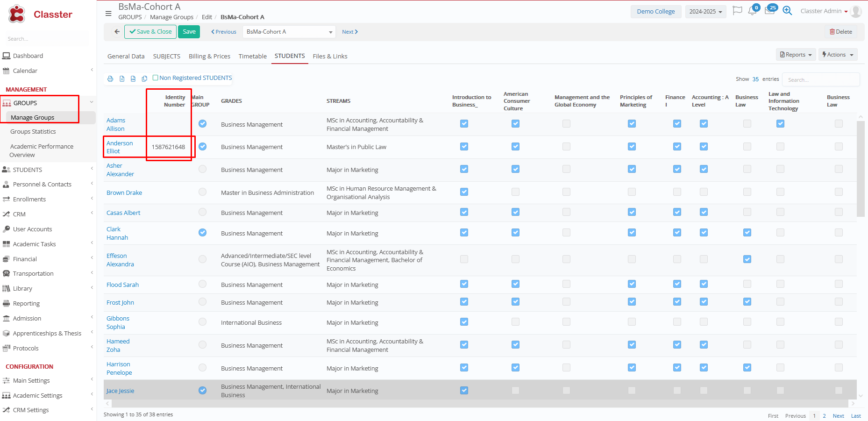Export the student list to Excel
This screenshot has width=868, height=421.
122,78
